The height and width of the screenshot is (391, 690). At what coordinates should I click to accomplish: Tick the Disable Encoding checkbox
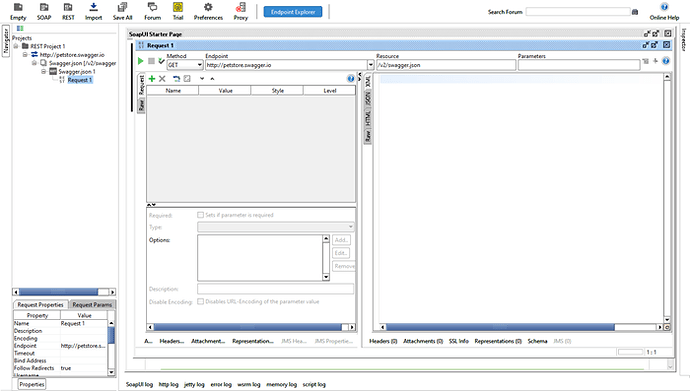[x=201, y=302]
